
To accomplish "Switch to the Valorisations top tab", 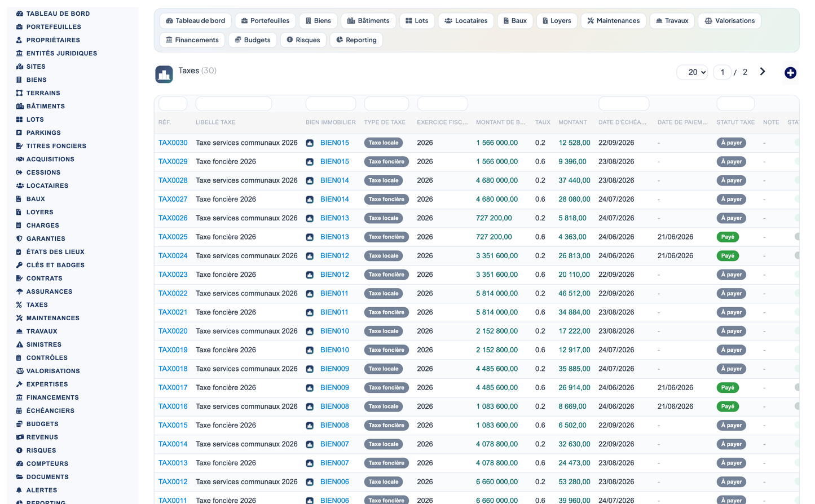I will (x=730, y=21).
